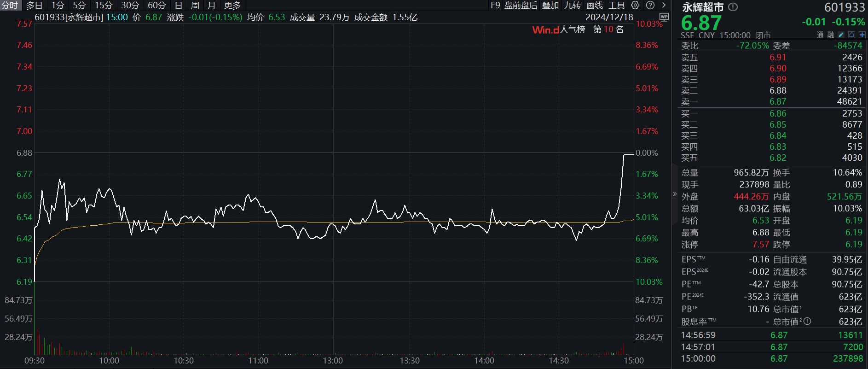Click the WP monitor icon
868x369 pixels.
point(664,17)
